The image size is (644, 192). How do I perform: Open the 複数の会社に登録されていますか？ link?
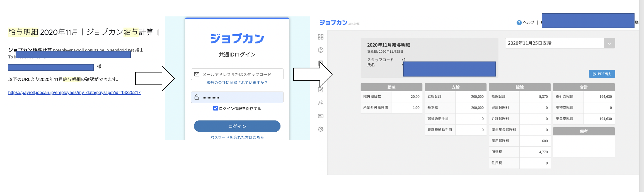tap(237, 83)
